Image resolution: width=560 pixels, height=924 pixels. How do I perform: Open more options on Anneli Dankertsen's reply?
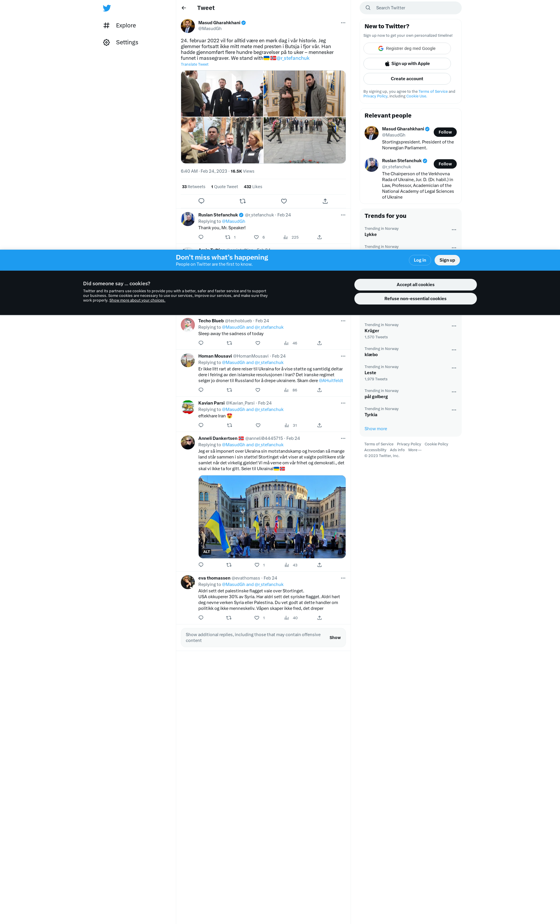click(x=343, y=438)
